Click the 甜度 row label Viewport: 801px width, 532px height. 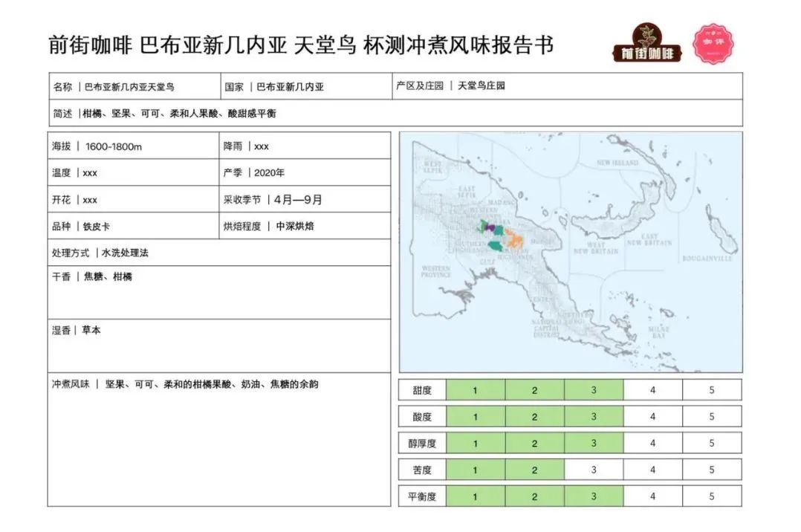click(x=423, y=390)
